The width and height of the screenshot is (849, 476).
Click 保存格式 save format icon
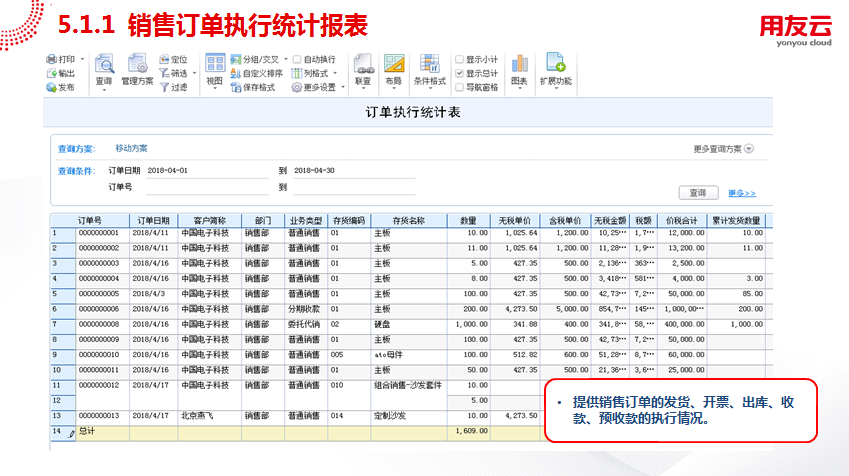[x=253, y=87]
